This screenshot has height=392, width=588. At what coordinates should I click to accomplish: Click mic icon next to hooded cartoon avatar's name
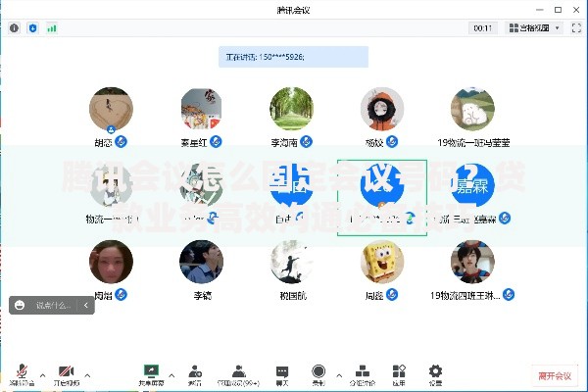point(392,142)
